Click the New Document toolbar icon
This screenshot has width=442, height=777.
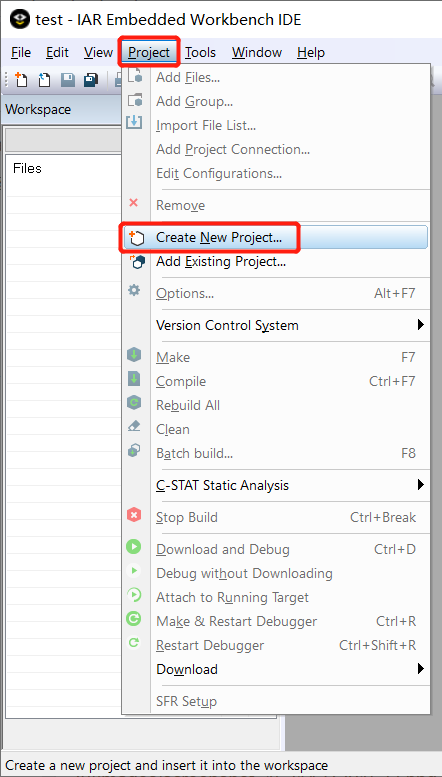click(21, 80)
